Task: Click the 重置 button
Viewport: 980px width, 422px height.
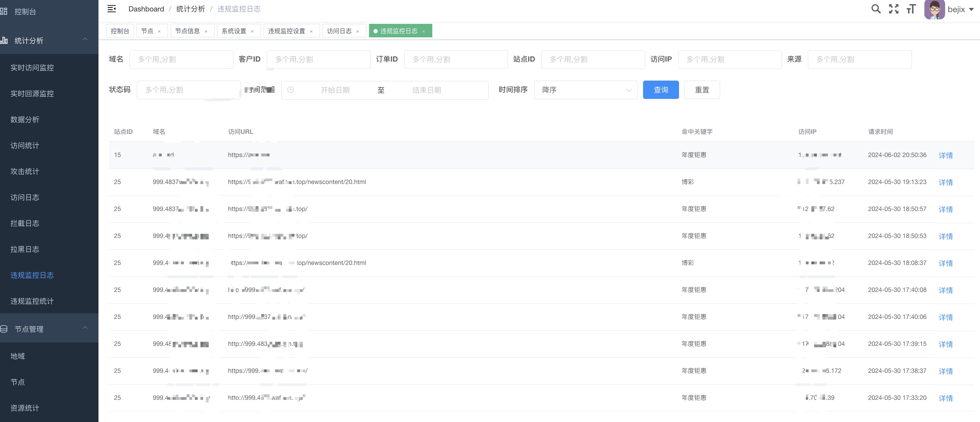Action: (x=701, y=90)
